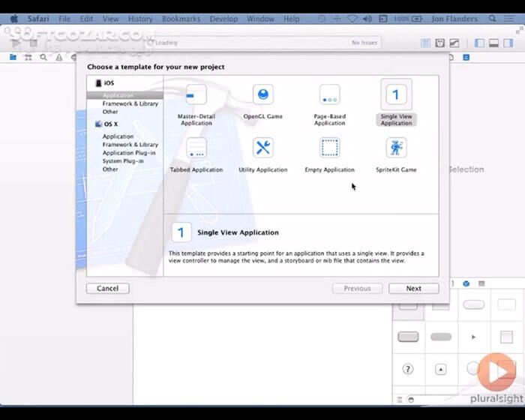This screenshot has width=525, height=420.
Task: Toggle the left navigator panel visibility
Action: point(480,43)
